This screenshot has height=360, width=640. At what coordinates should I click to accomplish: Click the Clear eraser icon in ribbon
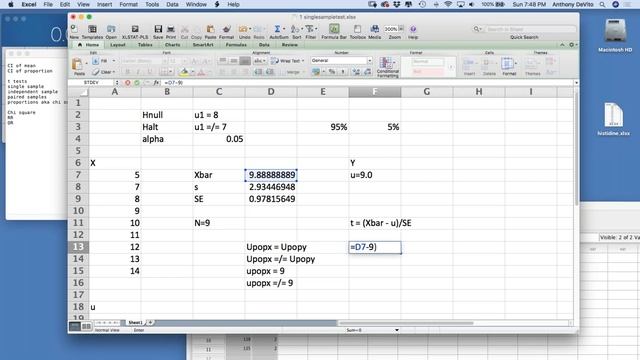pyautogui.click(x=96, y=72)
